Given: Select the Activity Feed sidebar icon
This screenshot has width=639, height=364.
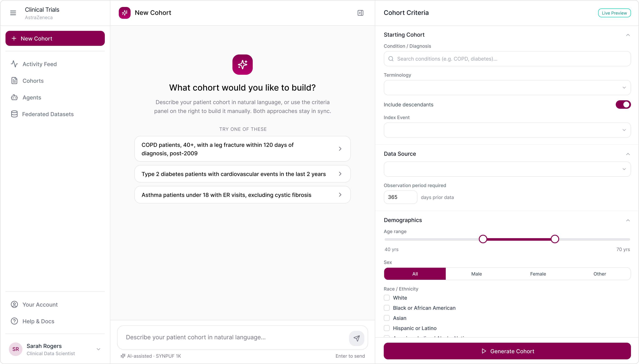Looking at the screenshot, I should pos(14,64).
